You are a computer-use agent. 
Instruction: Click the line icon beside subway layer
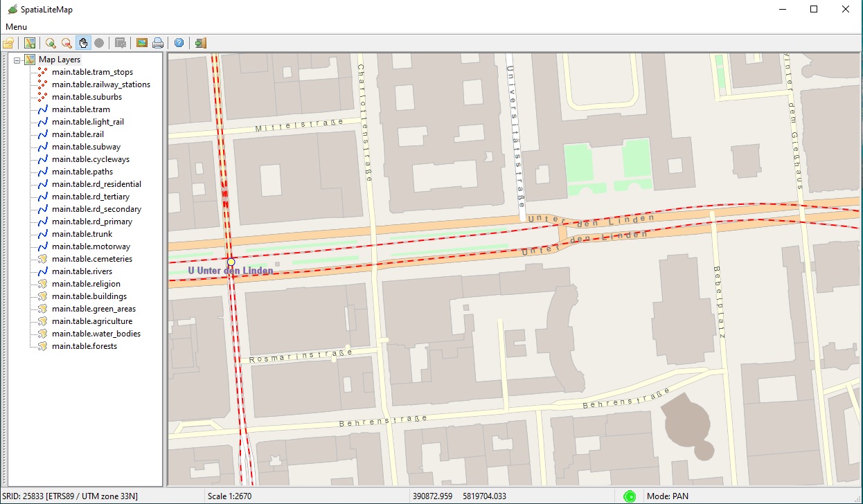pos(42,147)
